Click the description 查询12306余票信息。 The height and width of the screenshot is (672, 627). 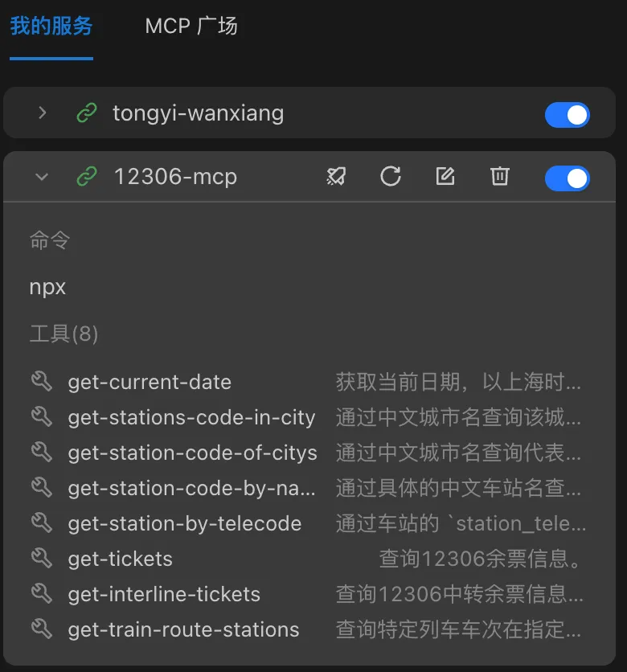click(x=480, y=559)
